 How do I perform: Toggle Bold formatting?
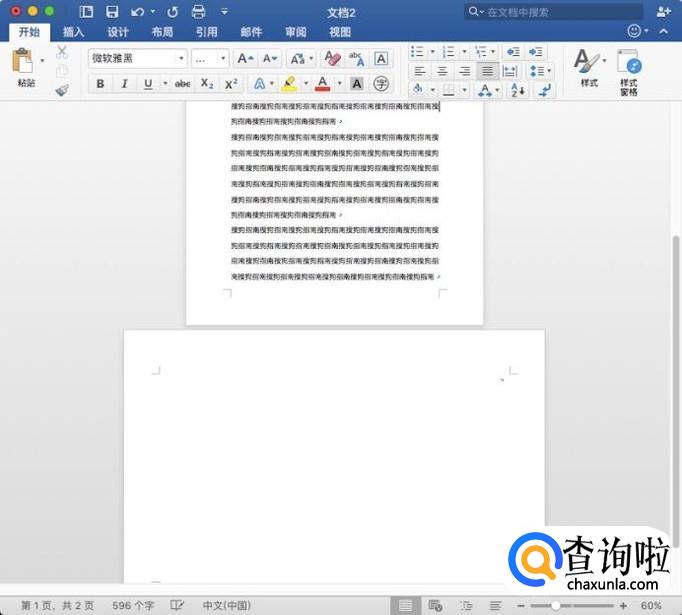(x=100, y=84)
